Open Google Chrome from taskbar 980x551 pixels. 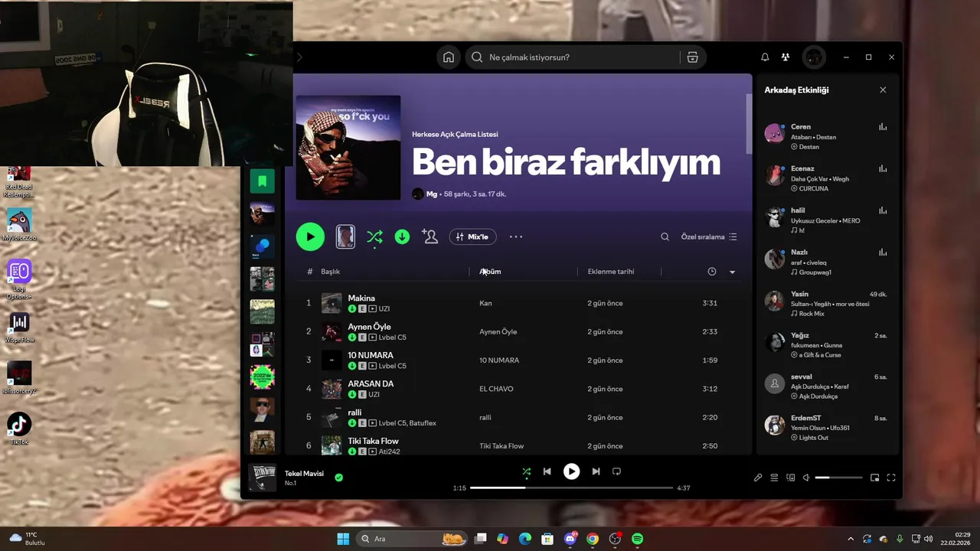(x=592, y=539)
